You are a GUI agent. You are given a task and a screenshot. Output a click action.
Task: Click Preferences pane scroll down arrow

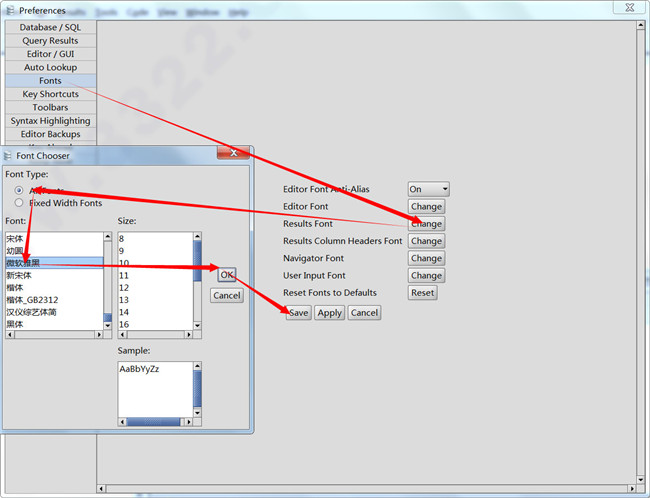640,480
